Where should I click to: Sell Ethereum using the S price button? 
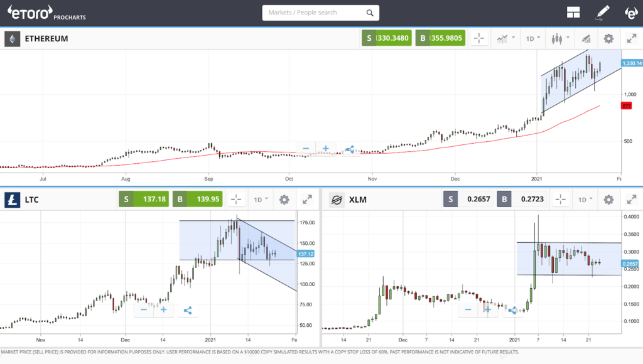click(387, 38)
